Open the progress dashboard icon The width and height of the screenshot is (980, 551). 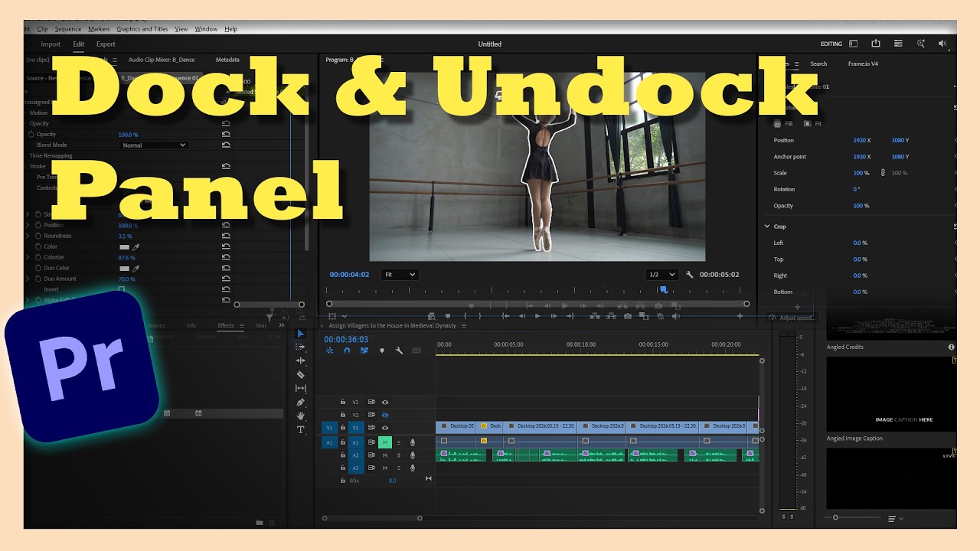899,44
